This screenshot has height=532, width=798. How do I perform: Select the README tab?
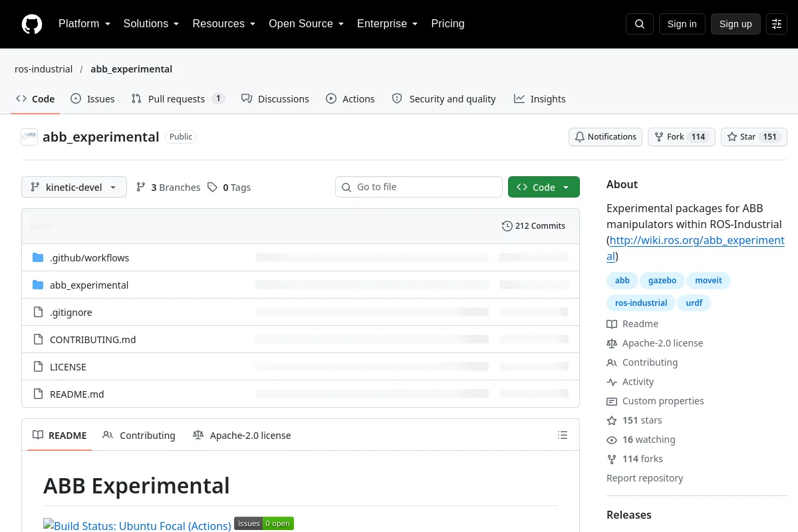click(60, 436)
